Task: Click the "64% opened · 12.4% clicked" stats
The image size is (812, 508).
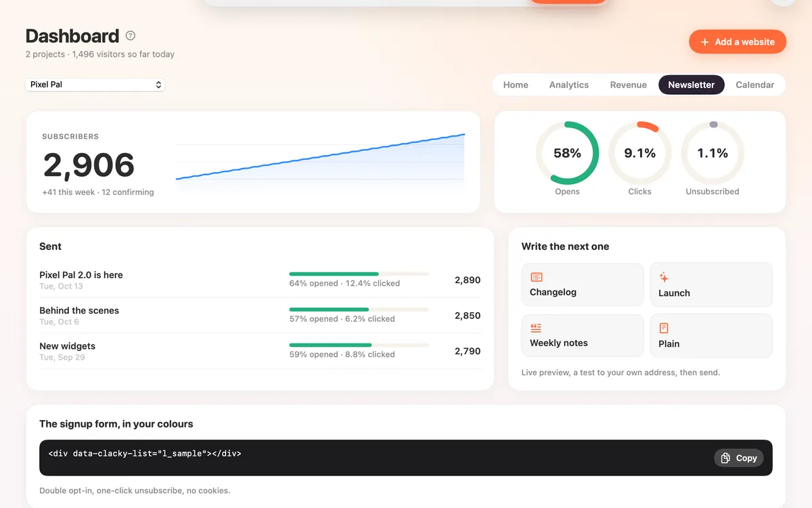Action: pos(344,283)
